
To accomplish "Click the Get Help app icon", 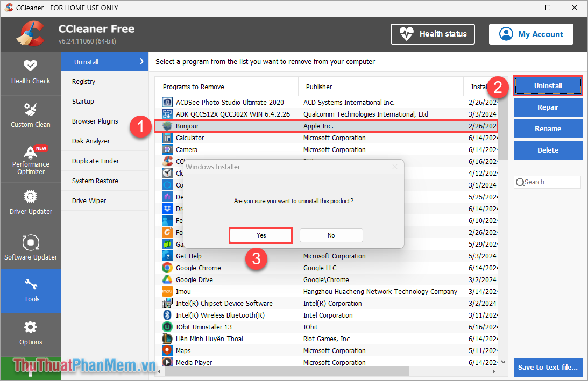I will [x=167, y=256].
